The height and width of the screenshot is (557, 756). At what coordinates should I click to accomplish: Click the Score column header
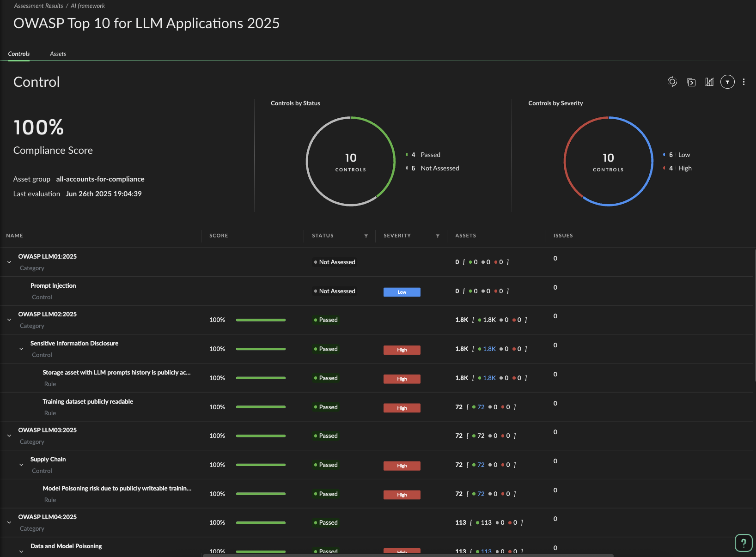tap(219, 236)
